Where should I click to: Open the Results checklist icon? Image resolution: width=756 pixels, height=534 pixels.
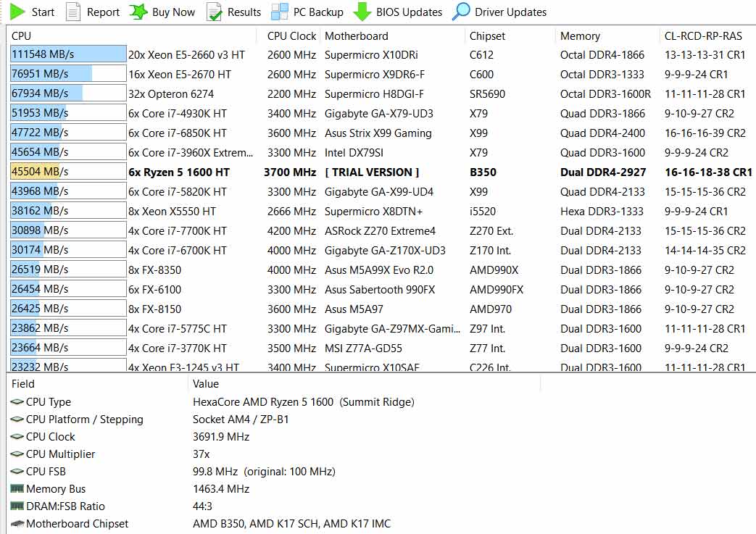pos(214,12)
